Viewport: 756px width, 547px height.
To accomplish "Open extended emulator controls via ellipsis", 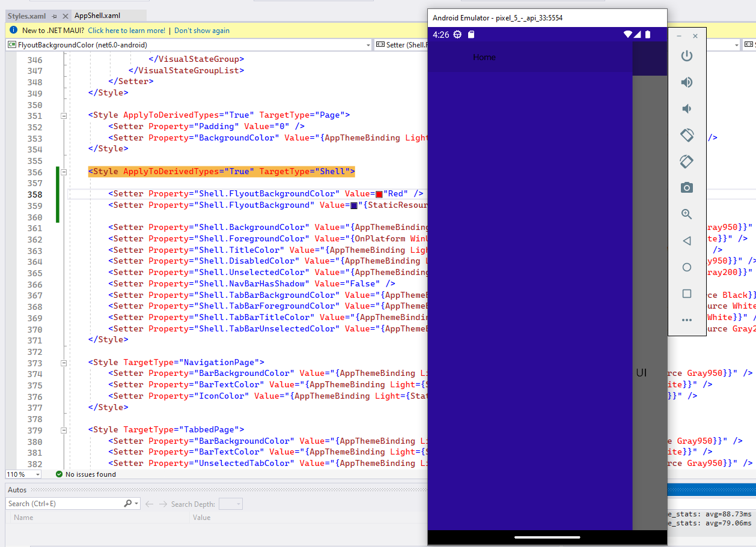I will tap(687, 319).
